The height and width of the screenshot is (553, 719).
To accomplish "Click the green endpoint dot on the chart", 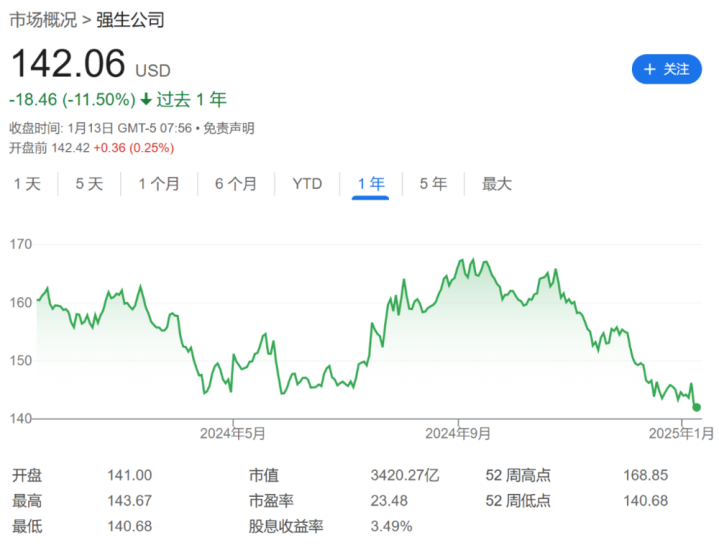I will coord(696,407).
